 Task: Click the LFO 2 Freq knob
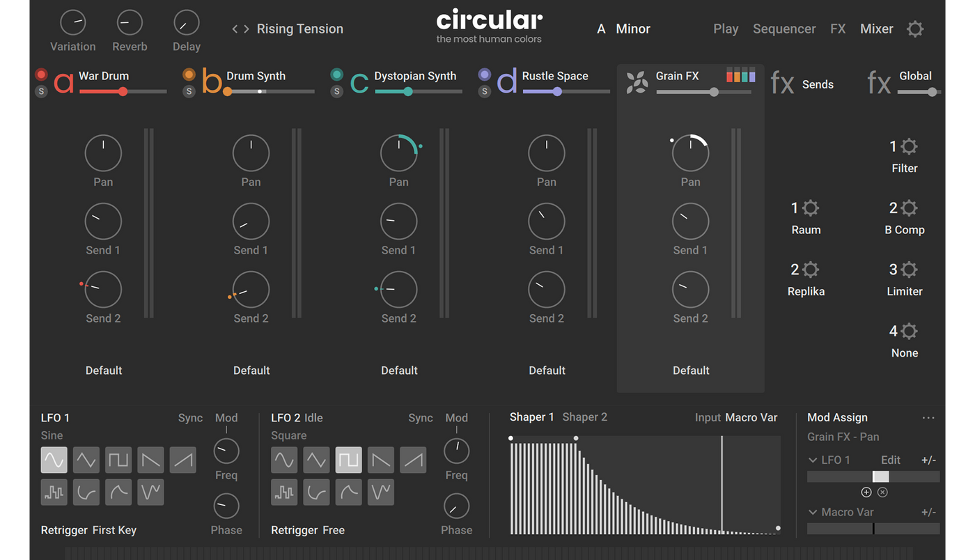pyautogui.click(x=456, y=451)
